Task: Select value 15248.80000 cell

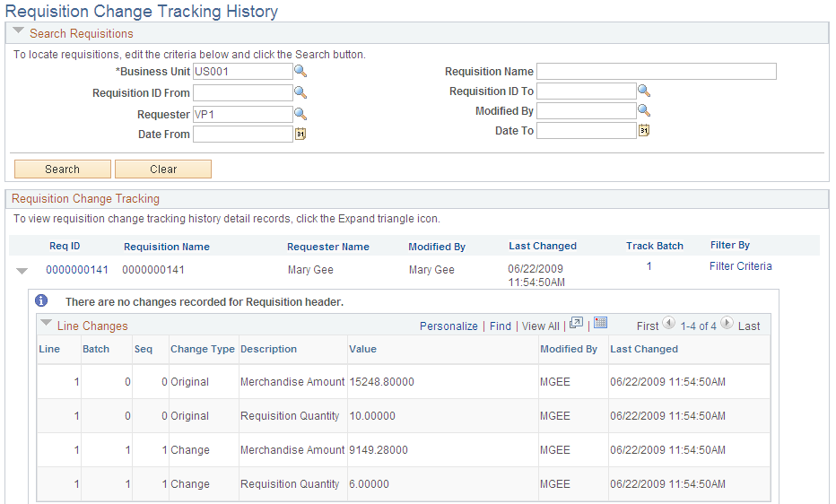Action: 382,382
